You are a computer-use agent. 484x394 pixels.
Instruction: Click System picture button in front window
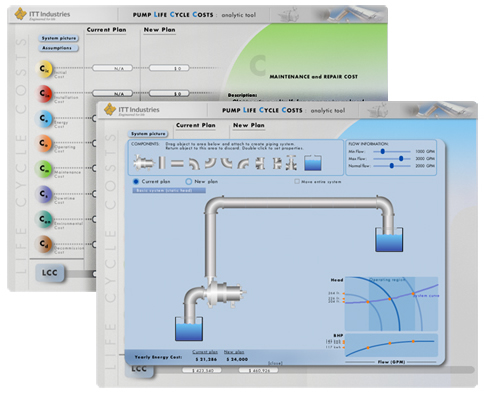pyautogui.click(x=148, y=134)
